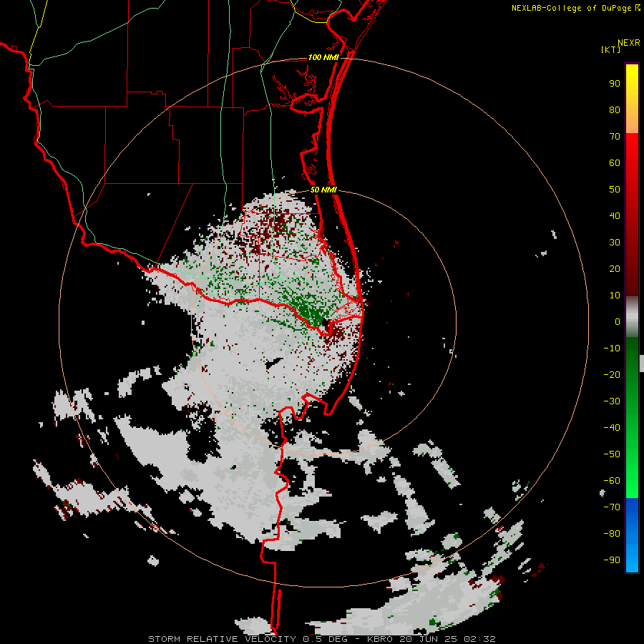Select the 40 value on the velocity scale
The image size is (644, 644).
click(x=615, y=215)
